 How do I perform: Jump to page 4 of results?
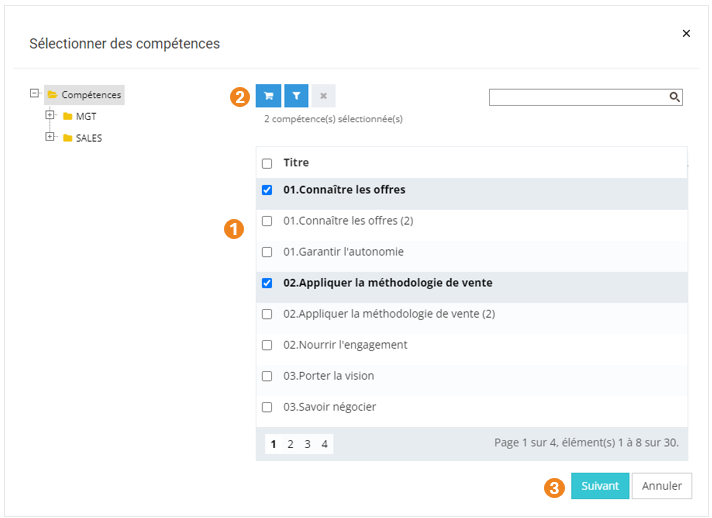coord(324,444)
